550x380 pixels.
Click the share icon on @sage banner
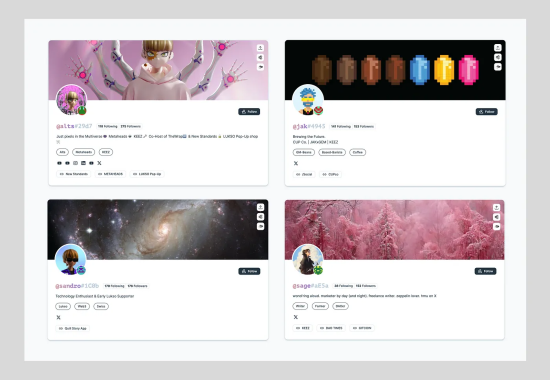click(x=497, y=207)
